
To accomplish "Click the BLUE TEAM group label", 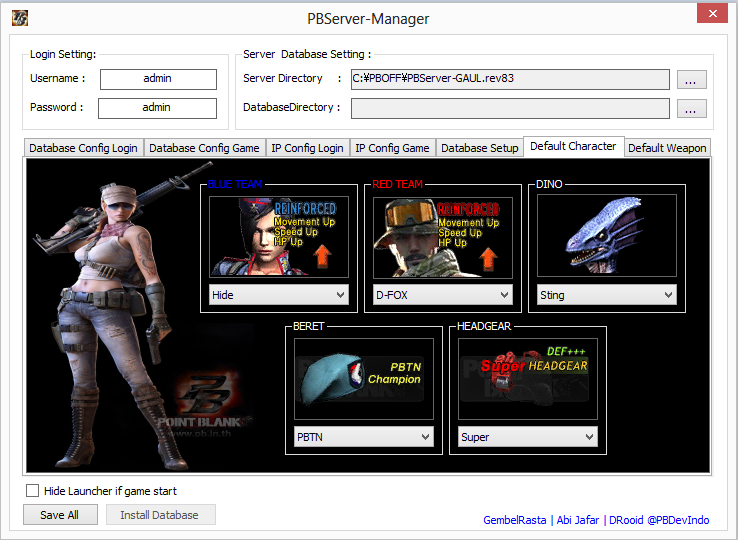I will tap(235, 184).
